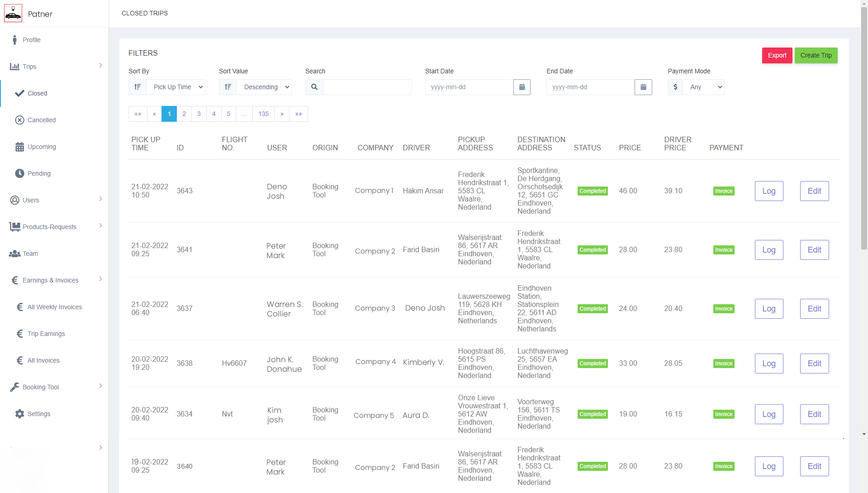
Task: Go to page 135 in pagination
Action: (x=263, y=114)
